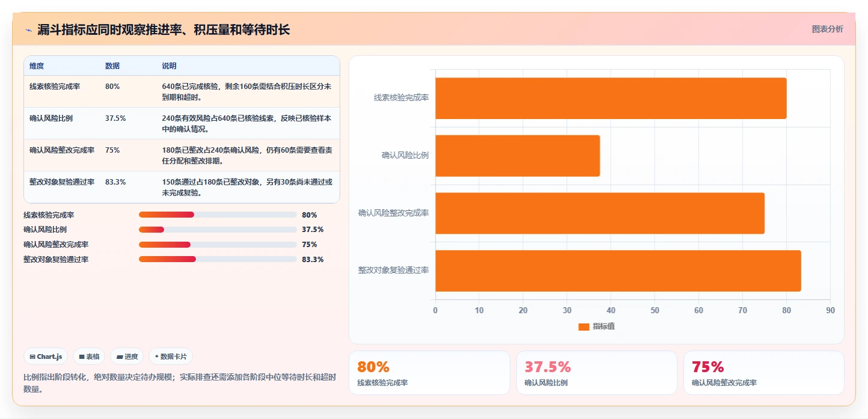Click the 图表分析 label in the header
Image resolution: width=868 pixels, height=419 pixels.
(x=827, y=29)
